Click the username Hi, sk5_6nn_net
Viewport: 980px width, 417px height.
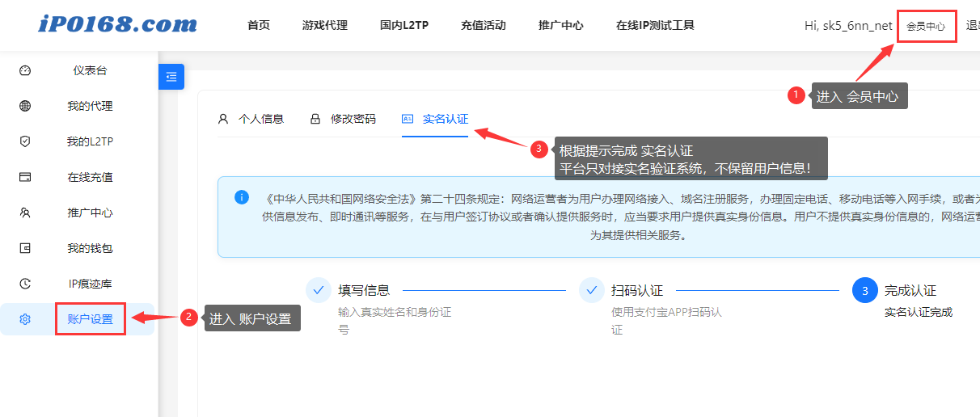pyautogui.click(x=848, y=26)
